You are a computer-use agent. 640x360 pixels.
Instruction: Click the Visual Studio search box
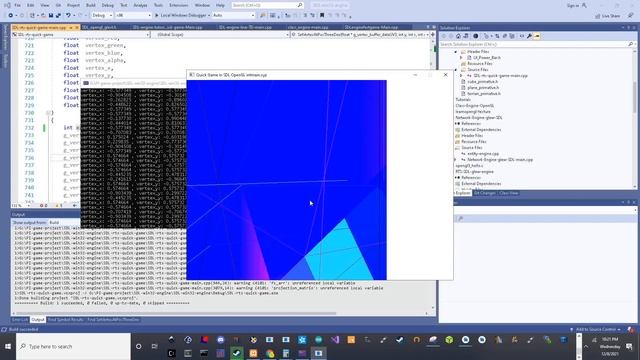point(267,5)
